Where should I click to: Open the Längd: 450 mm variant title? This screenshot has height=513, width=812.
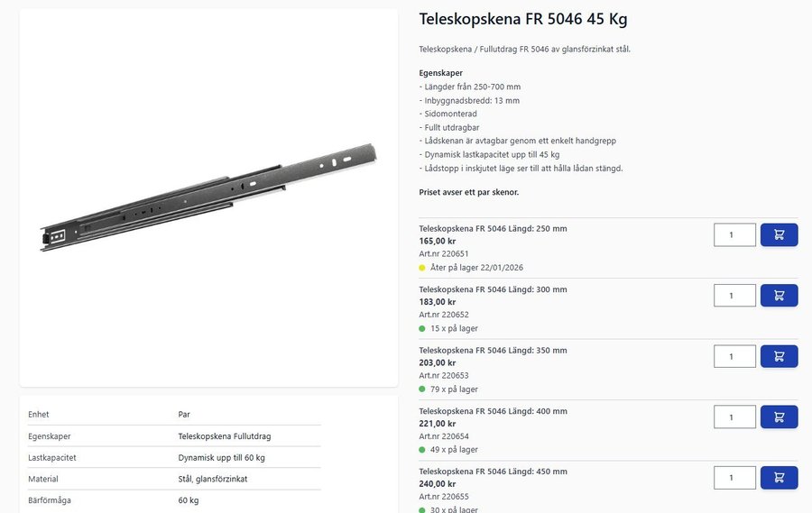point(493,472)
